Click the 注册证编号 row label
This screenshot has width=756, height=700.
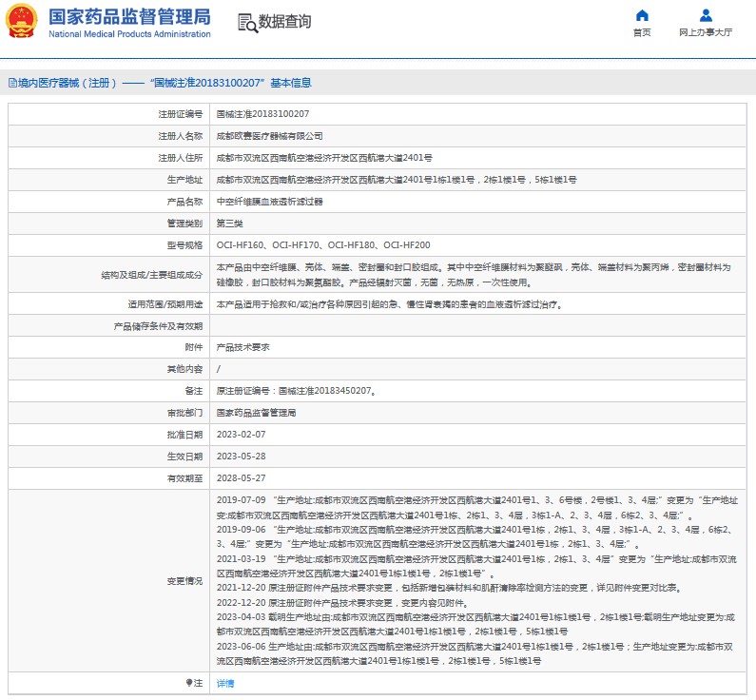(181, 114)
